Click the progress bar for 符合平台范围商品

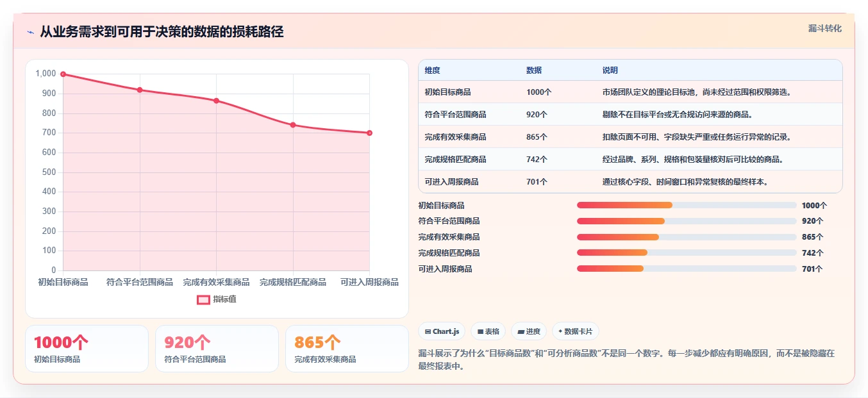tap(687, 221)
